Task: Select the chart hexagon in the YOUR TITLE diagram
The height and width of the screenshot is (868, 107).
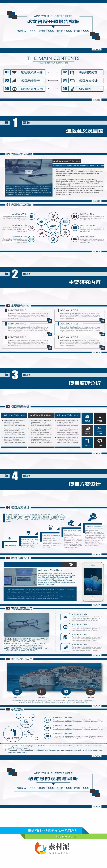Action: [41, 233]
